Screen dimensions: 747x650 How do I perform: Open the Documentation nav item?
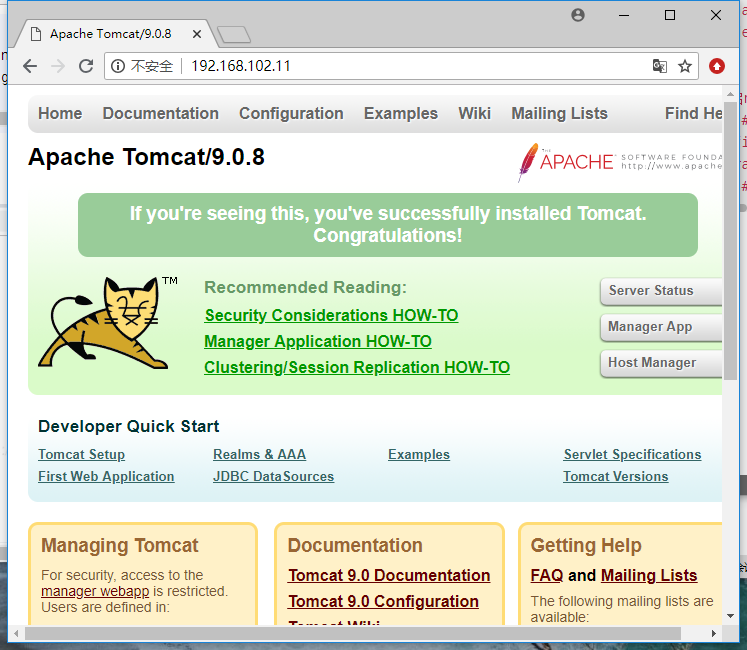(x=161, y=113)
